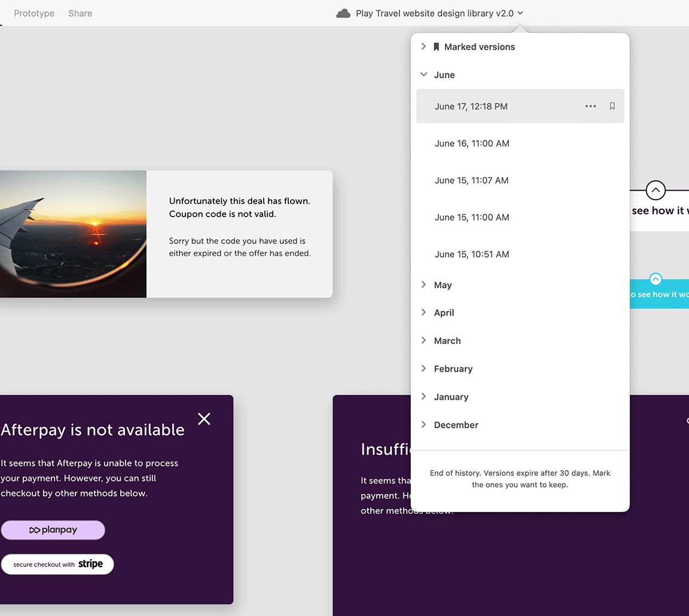Click the Unfortunately this deal has flown text
Screen dimensions: 689x616
(239, 208)
